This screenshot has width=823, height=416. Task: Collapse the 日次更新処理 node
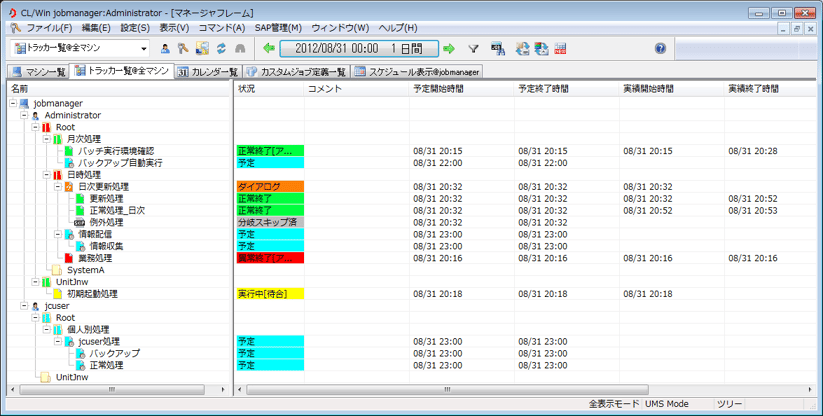point(58,187)
